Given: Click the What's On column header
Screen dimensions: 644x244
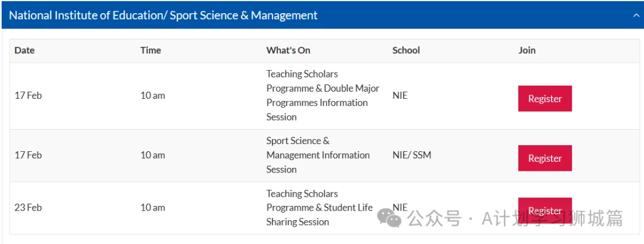Looking at the screenshot, I should pos(289,51).
